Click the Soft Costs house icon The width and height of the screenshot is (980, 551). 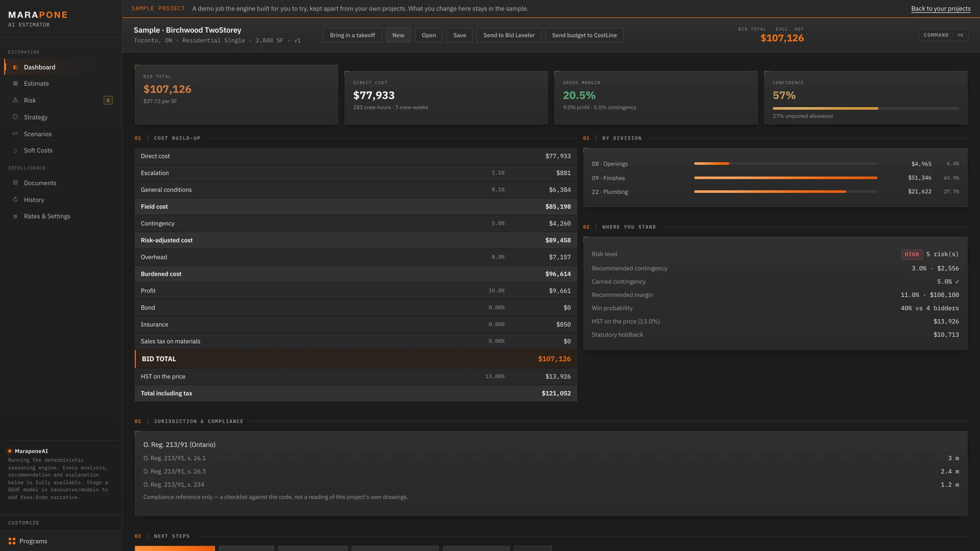tap(15, 151)
